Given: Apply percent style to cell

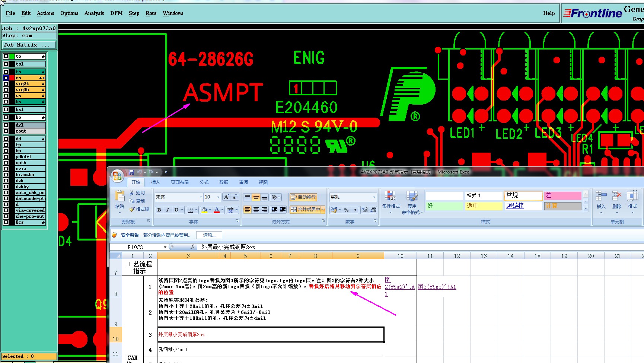Looking at the screenshot, I should 347,210.
